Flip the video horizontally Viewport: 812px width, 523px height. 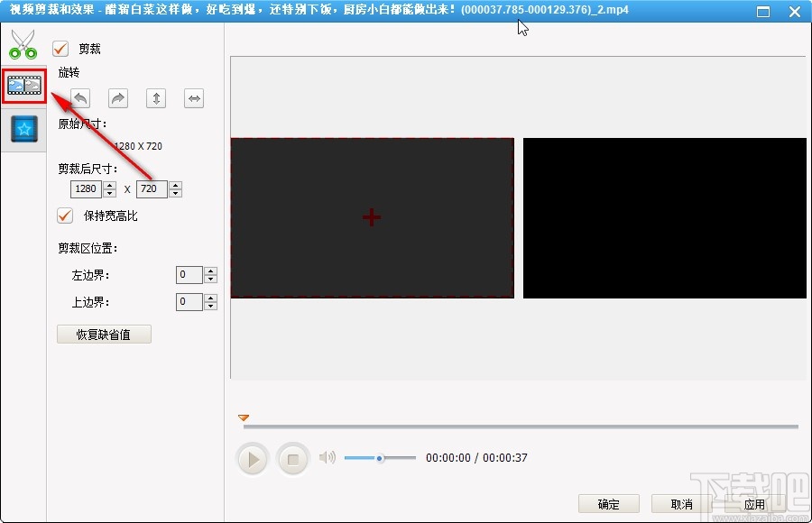193,97
